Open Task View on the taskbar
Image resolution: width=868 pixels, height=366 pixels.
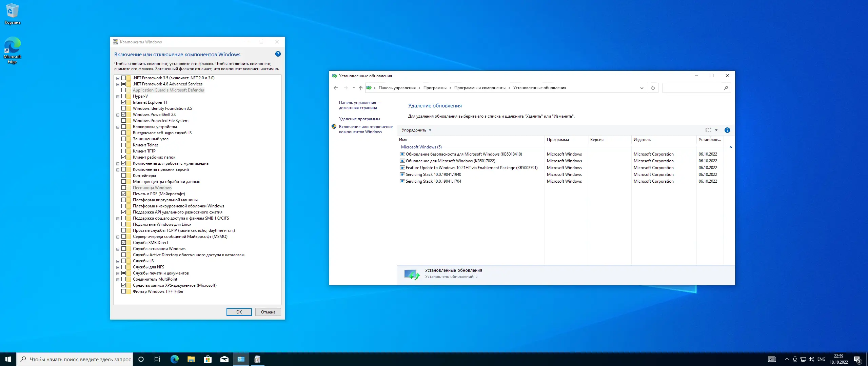click(157, 359)
